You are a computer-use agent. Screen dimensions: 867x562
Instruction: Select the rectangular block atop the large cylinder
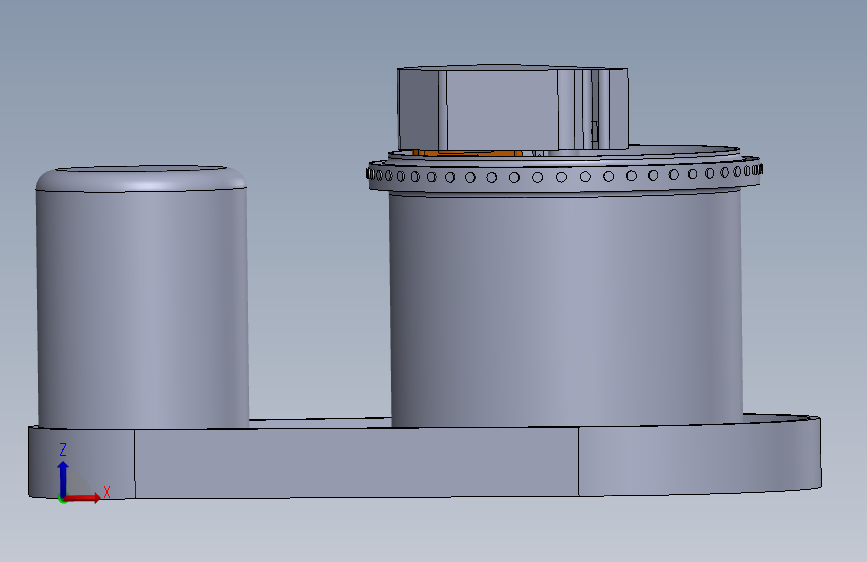point(513,108)
